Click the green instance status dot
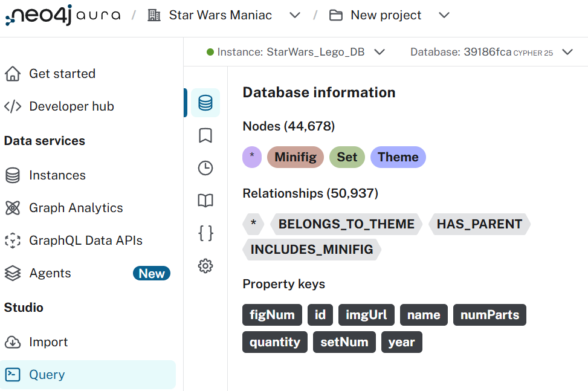Viewport: 588px width, 391px height. [210, 52]
